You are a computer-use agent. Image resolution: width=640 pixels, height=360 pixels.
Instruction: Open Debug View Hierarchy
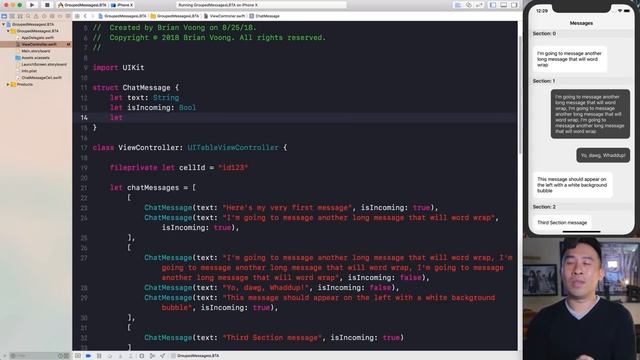pos(141,356)
